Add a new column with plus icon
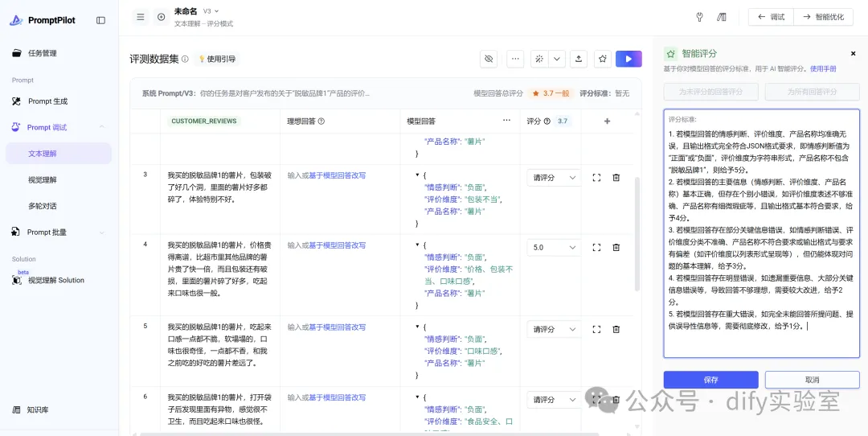Screen dimensions: 868x436 (607, 121)
